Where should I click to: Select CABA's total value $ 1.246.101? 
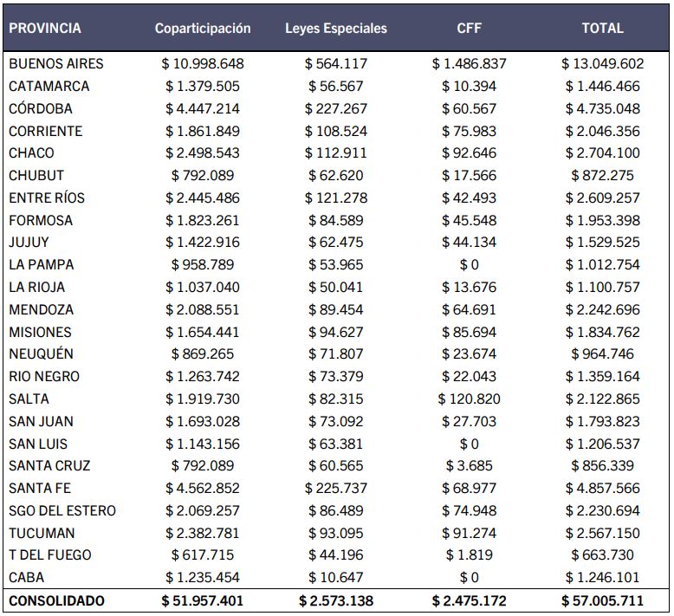[x=602, y=577]
